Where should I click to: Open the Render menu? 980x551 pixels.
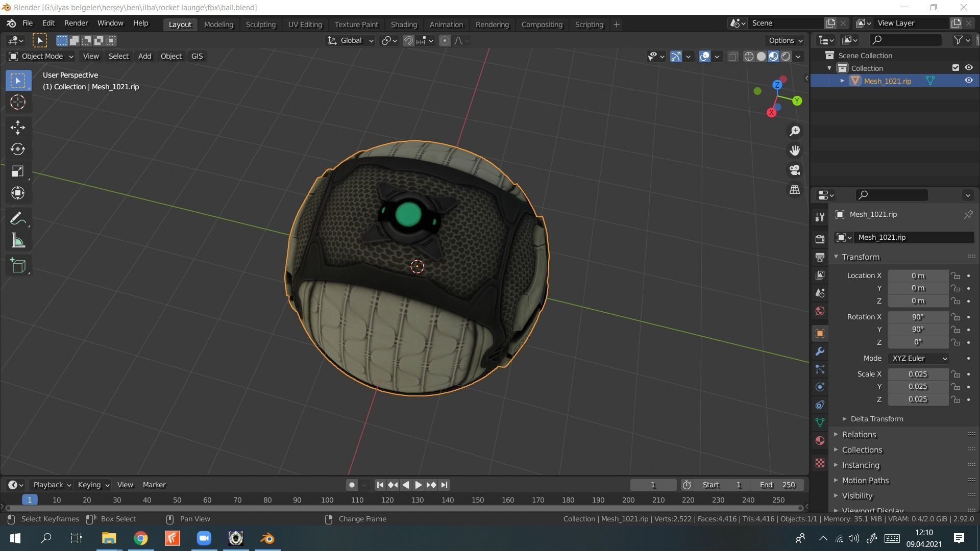click(76, 23)
